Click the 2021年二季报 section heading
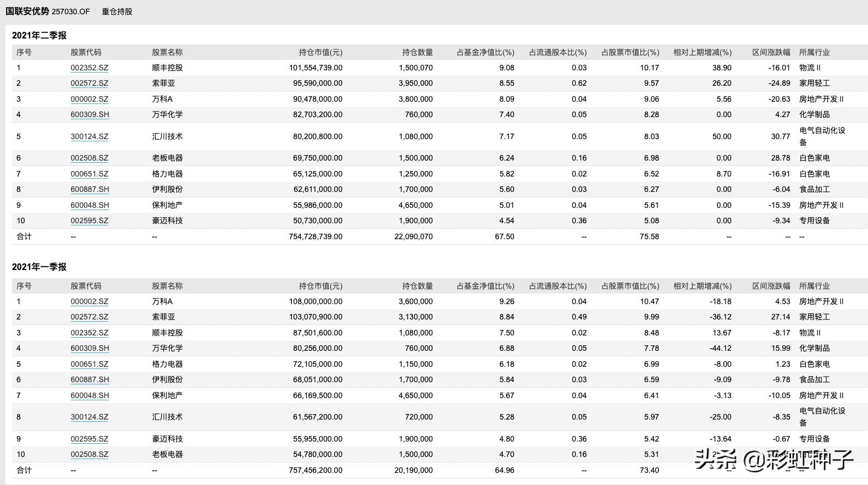The width and height of the screenshot is (868, 485). pyautogui.click(x=39, y=35)
